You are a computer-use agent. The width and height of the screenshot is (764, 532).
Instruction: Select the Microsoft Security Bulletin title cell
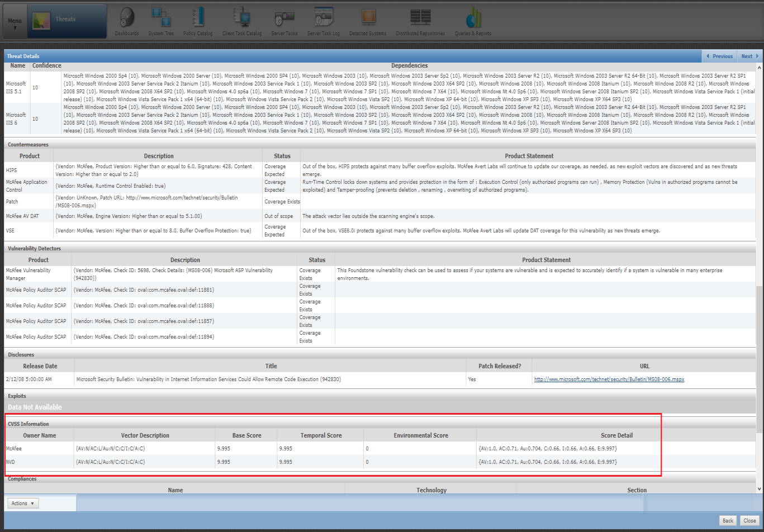270,379
